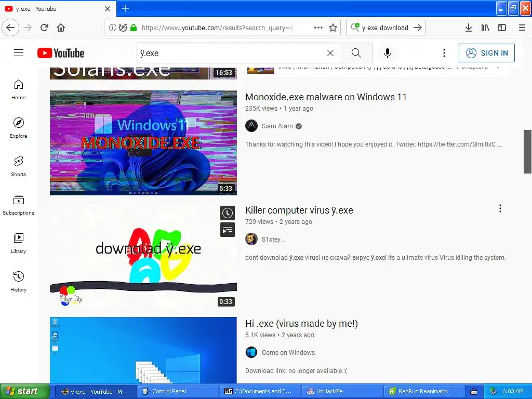Viewport: 532px width, 399px height.
Task: Start voice search with microphone icon
Action: point(388,53)
